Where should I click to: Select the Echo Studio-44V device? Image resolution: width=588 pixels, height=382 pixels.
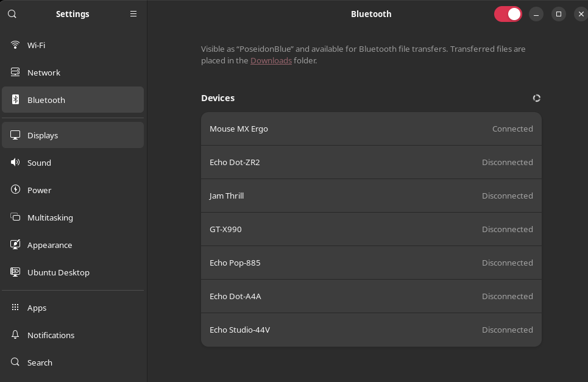(370, 330)
